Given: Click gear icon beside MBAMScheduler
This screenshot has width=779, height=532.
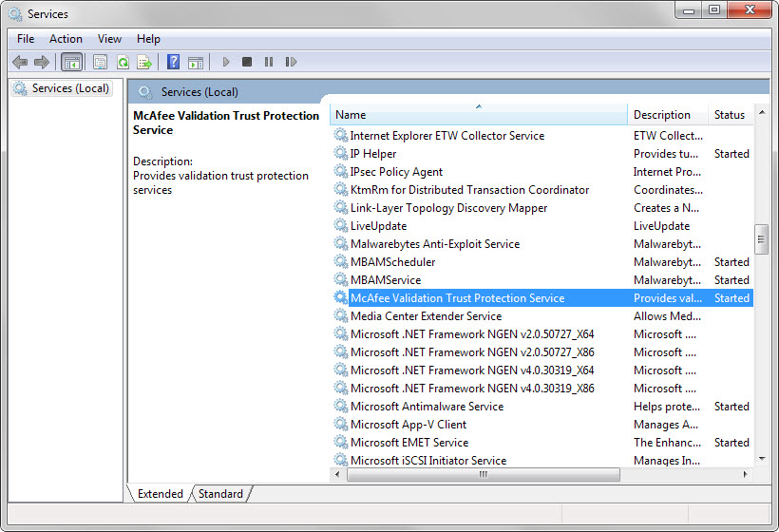Looking at the screenshot, I should tap(341, 261).
